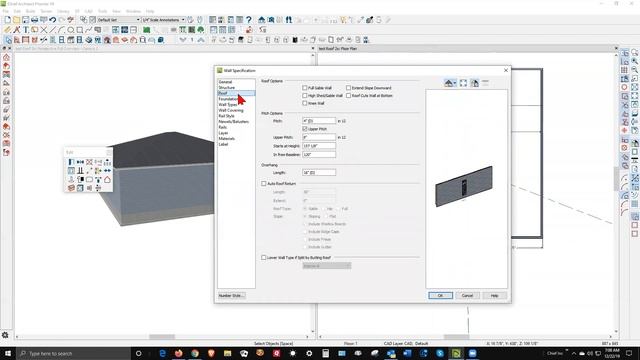Check the Knee Wall option

[304, 103]
